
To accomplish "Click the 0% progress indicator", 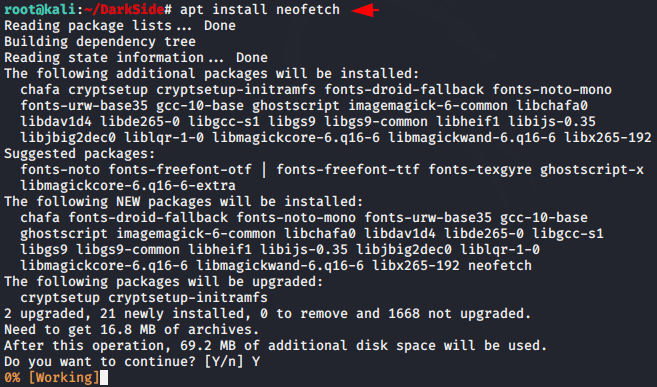I will 12,377.
